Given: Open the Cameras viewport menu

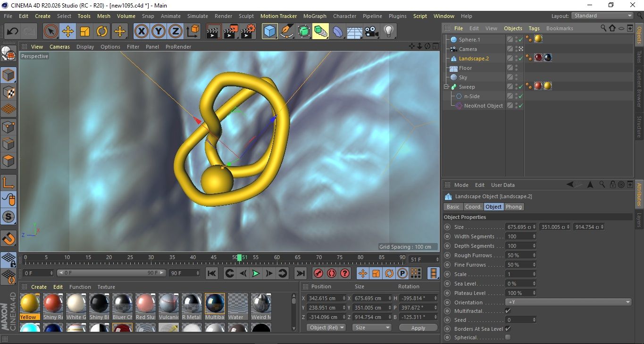Looking at the screenshot, I should (x=59, y=47).
